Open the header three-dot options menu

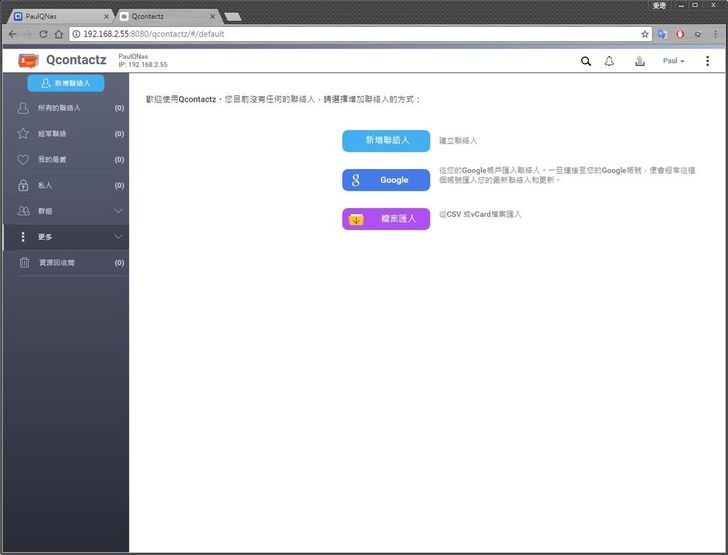pyautogui.click(x=707, y=61)
